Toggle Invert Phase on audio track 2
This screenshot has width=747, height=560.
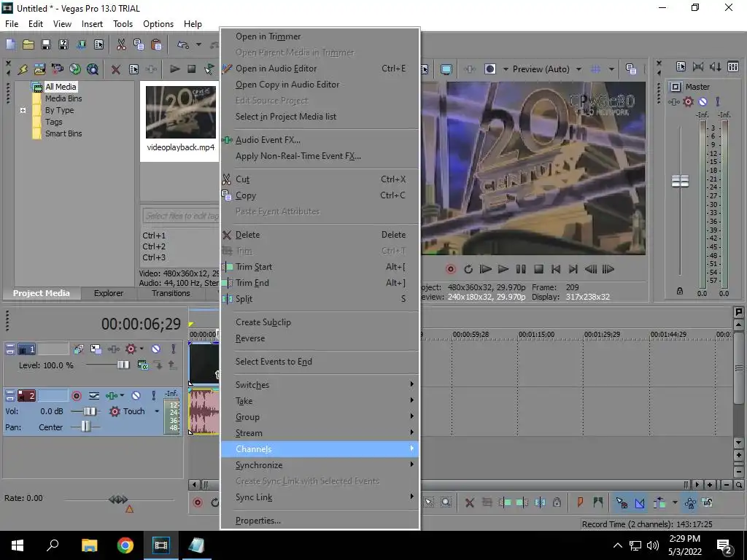94,396
